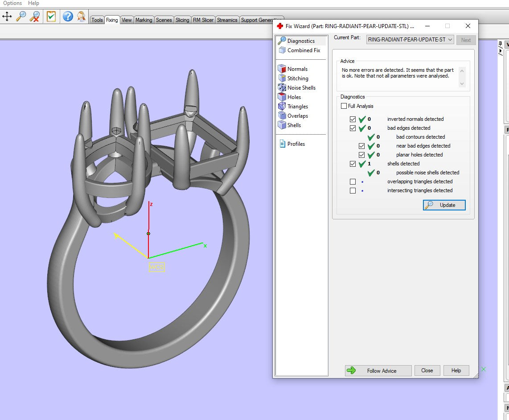The height and width of the screenshot is (420, 509).
Task: Enable the intersecting triangles detected checkbox
Action: pyautogui.click(x=353, y=191)
